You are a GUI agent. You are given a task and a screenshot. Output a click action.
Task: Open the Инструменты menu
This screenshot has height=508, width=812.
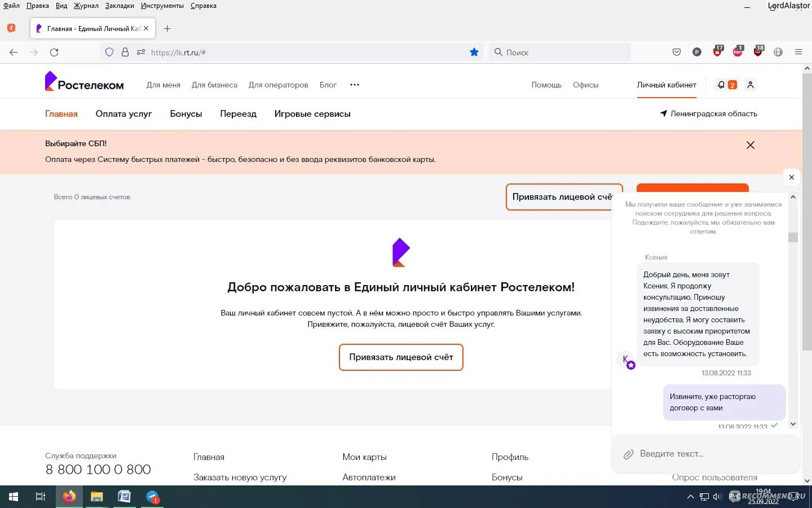162,6
